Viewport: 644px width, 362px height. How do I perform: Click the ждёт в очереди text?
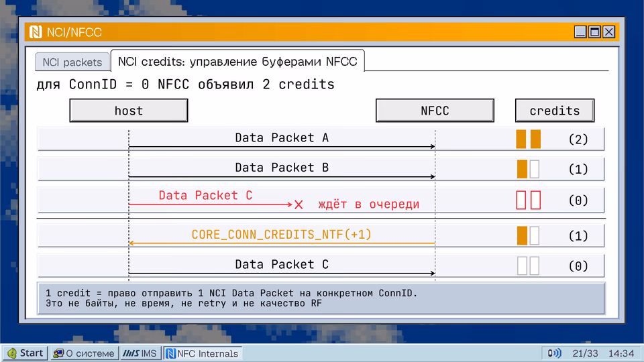(369, 204)
